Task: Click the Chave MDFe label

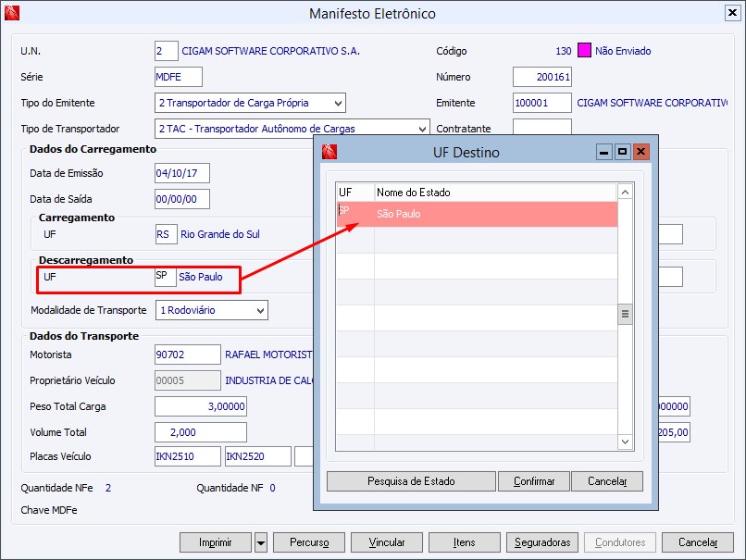Action: 49,510
